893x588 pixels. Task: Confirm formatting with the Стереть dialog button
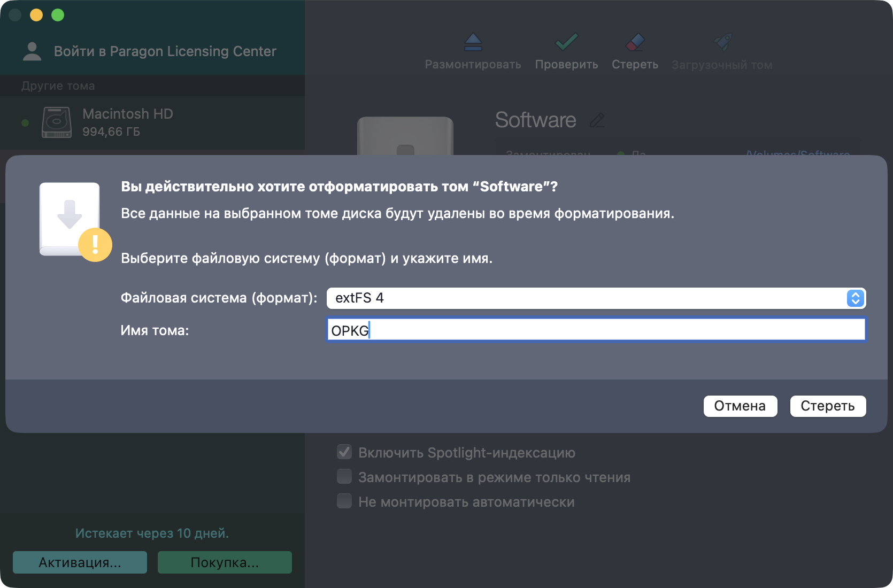[x=828, y=406]
